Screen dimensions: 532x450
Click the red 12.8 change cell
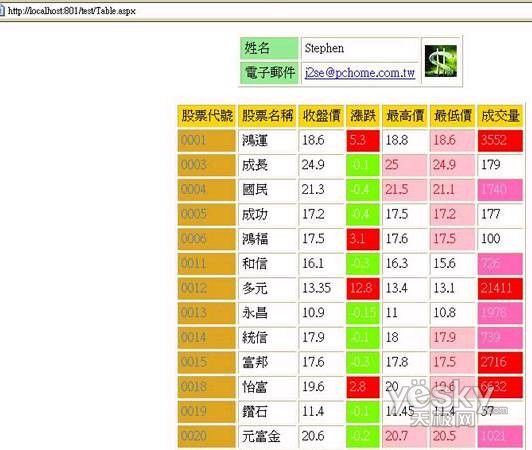363,288
